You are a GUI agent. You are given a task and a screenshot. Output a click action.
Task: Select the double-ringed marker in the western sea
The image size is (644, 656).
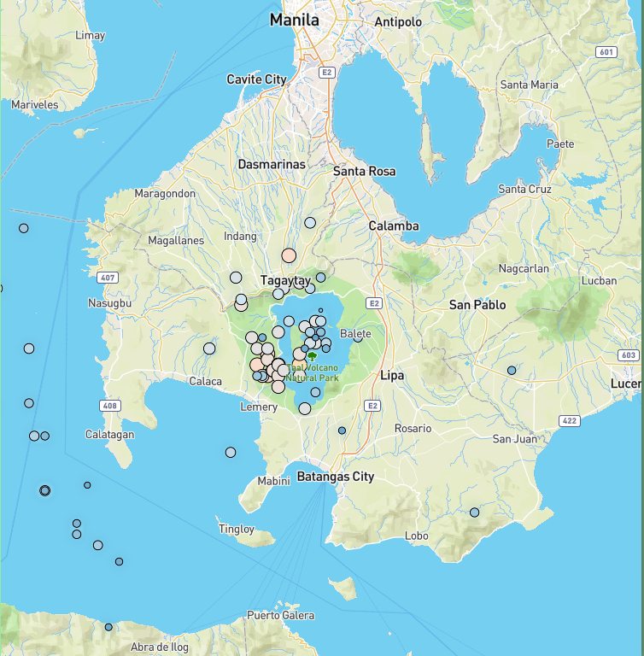click(45, 490)
